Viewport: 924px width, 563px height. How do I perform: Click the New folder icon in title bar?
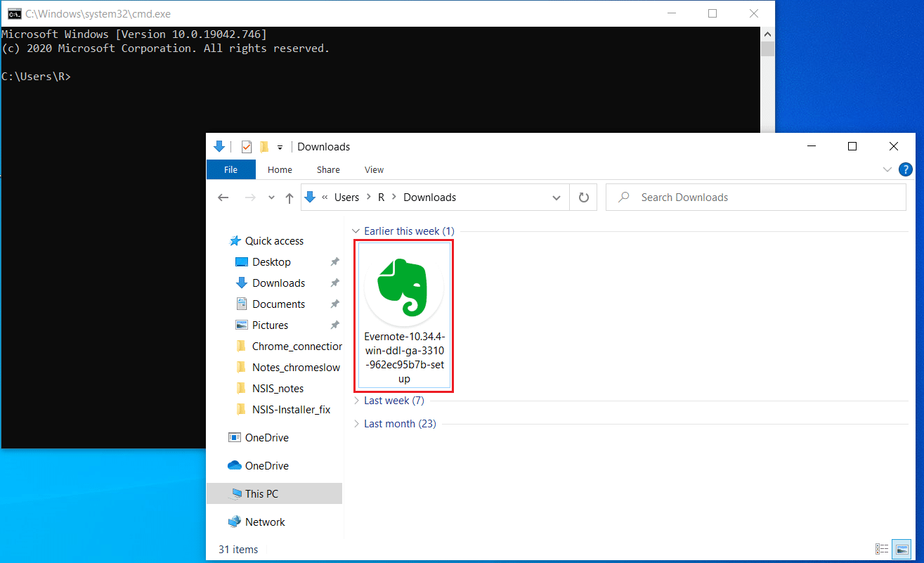click(x=264, y=147)
